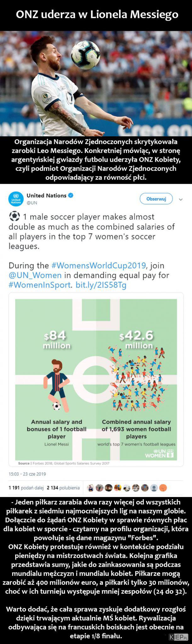View the 2 134 polubienia likes
Screen dimensions: 192x644
(63, 488)
